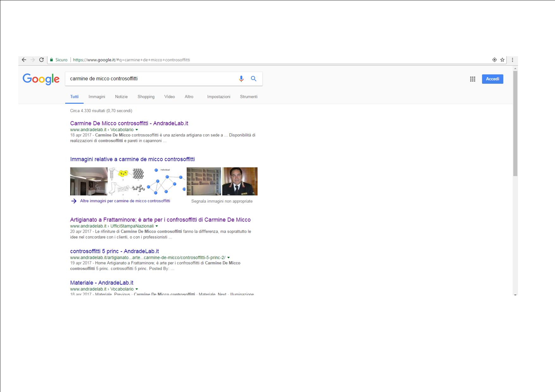
Task: Click the green Sicuro padlock icon
Action: click(x=52, y=60)
